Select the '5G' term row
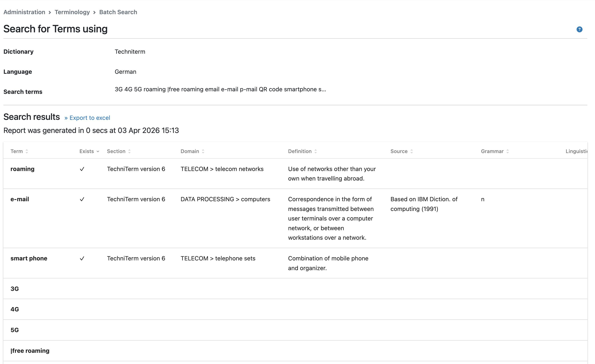This screenshot has width=595, height=364. [295, 330]
